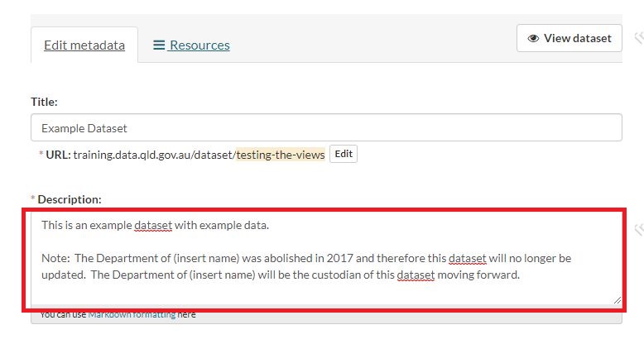Viewport: 644px width, 344px height.
Task: Click faint icon right of View dataset
Action: point(638,37)
